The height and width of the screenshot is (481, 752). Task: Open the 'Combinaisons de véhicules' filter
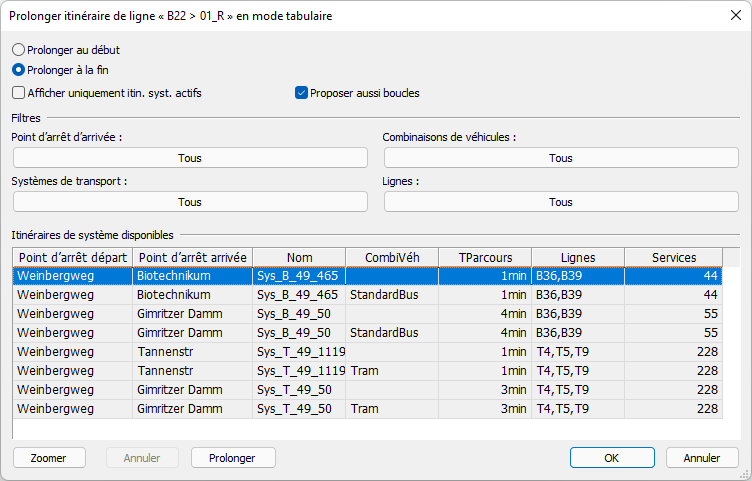tap(561, 158)
